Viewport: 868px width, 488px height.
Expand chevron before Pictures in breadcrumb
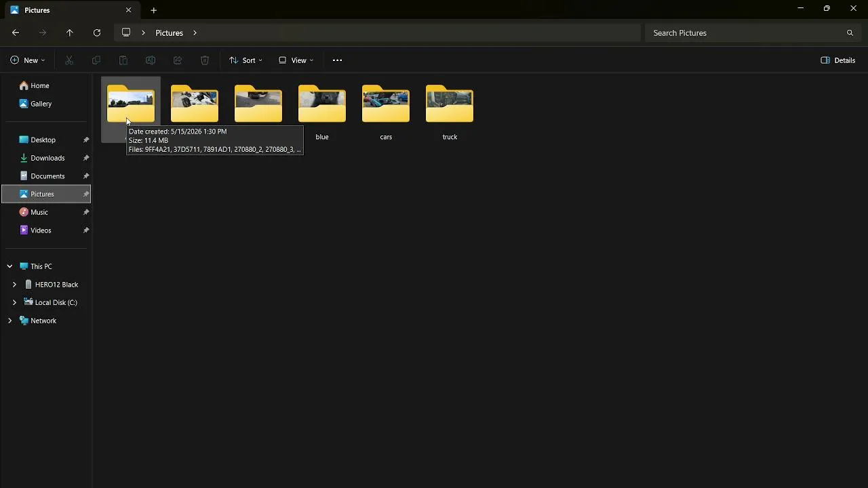143,33
